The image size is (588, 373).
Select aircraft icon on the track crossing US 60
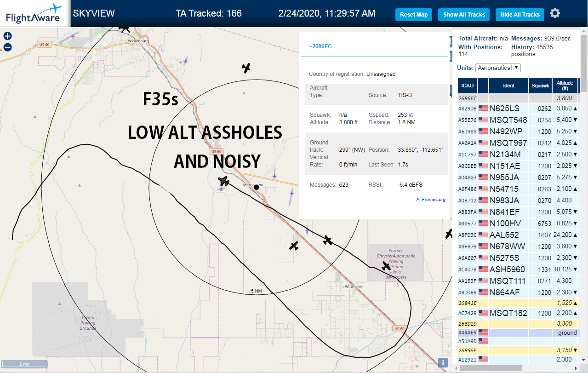click(327, 240)
